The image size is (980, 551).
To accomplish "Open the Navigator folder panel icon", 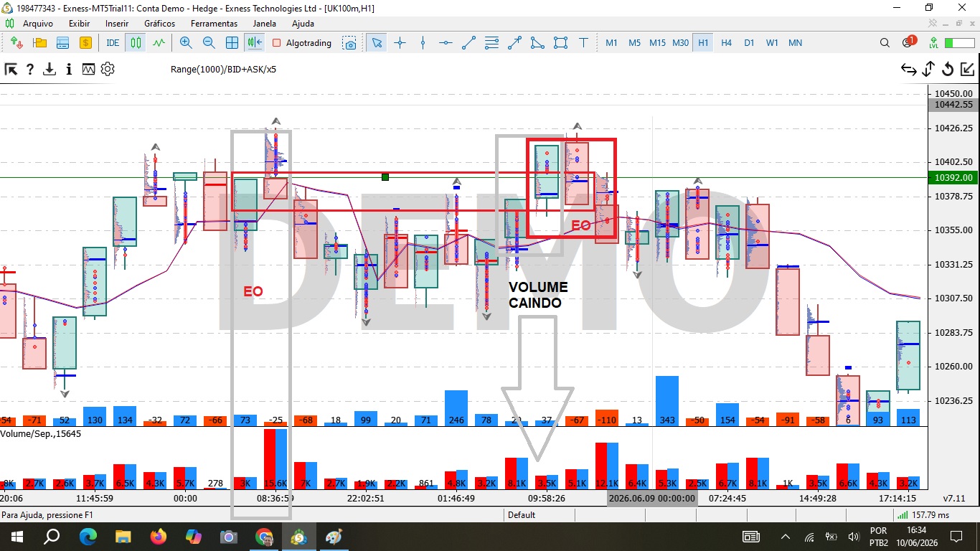I will (40, 42).
